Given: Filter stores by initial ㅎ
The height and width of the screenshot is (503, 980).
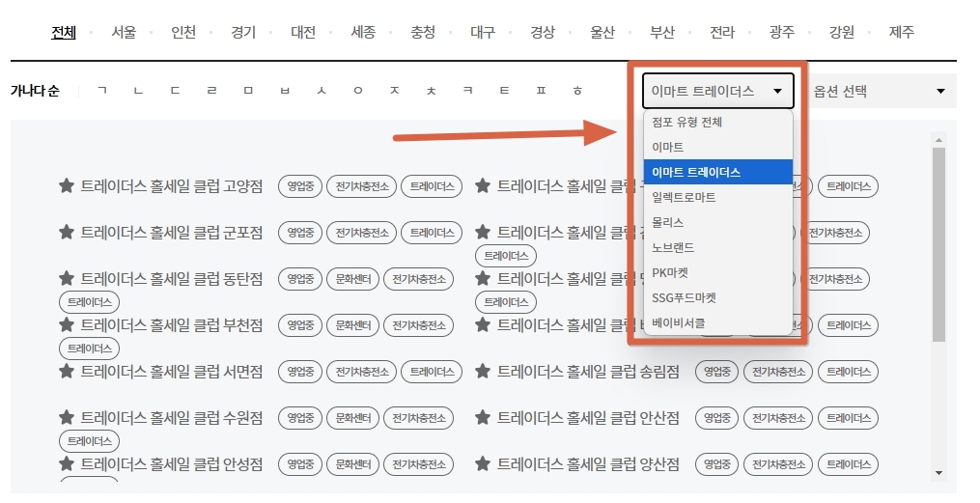Looking at the screenshot, I should point(577,91).
